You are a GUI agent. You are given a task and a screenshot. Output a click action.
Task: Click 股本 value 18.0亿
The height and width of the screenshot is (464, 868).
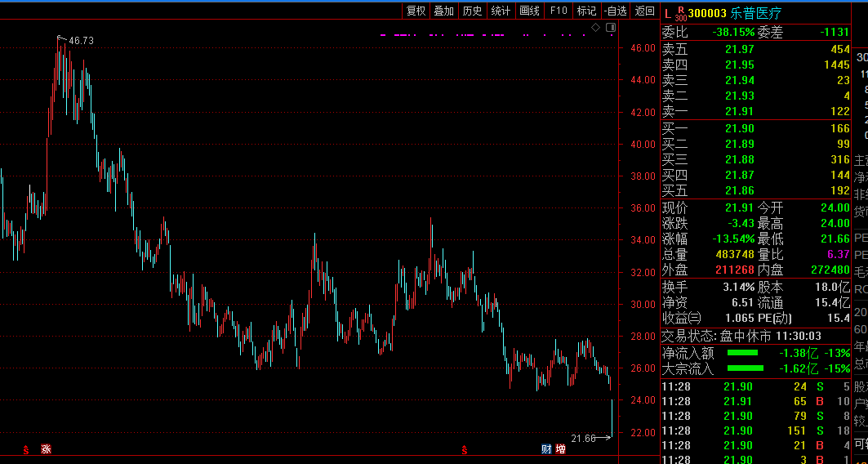tap(831, 288)
